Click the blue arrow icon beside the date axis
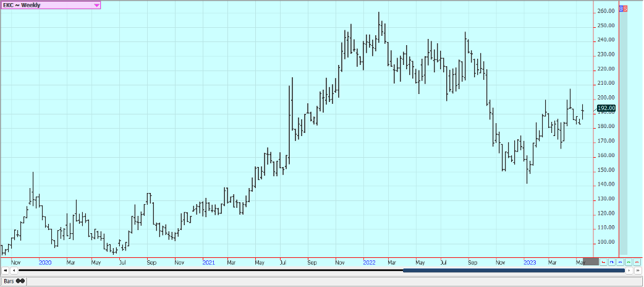Image resolution: width=644 pixels, height=287 pixels. 612,262
